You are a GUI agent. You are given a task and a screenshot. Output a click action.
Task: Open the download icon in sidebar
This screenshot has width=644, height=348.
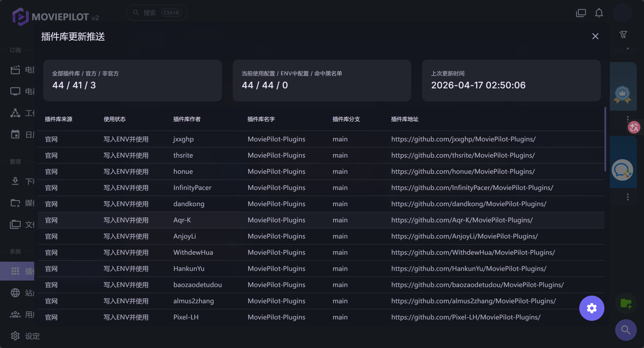click(x=15, y=181)
